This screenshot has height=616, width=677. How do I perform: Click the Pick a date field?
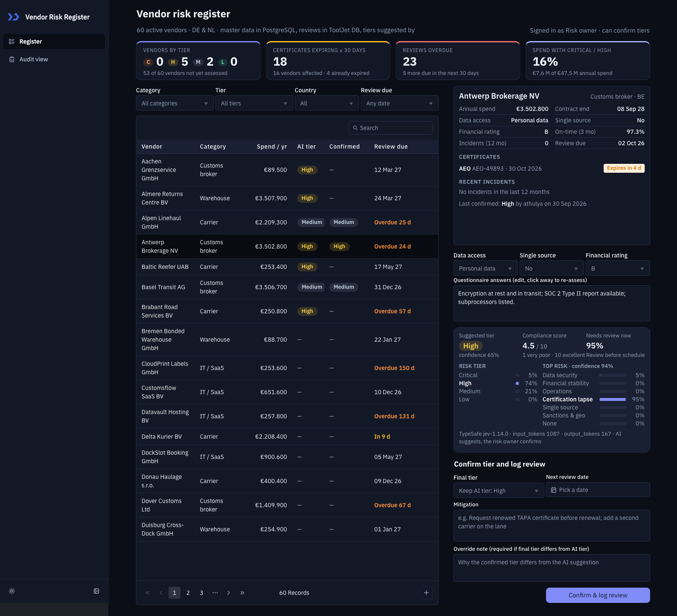[598, 490]
